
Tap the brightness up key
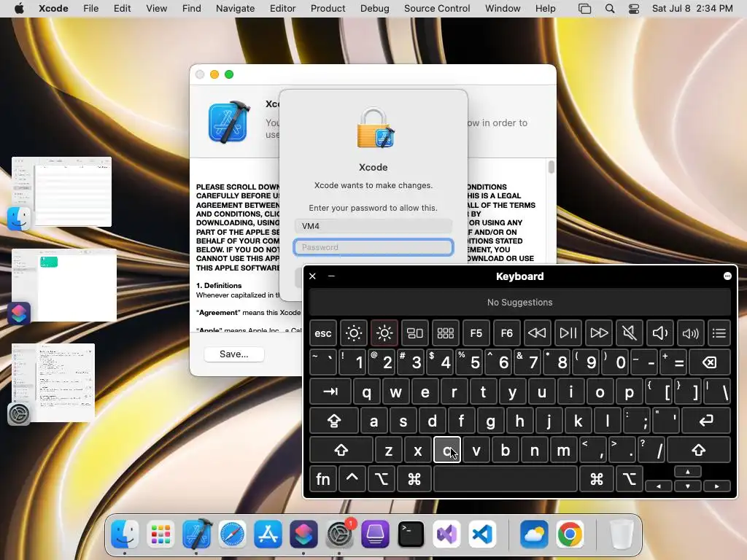[384, 332]
